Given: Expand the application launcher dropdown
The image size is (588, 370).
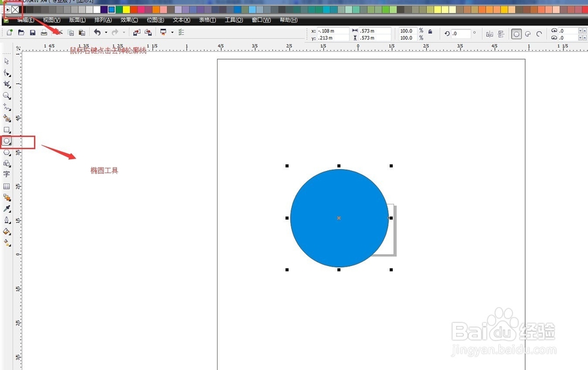Looking at the screenshot, I should [x=172, y=32].
